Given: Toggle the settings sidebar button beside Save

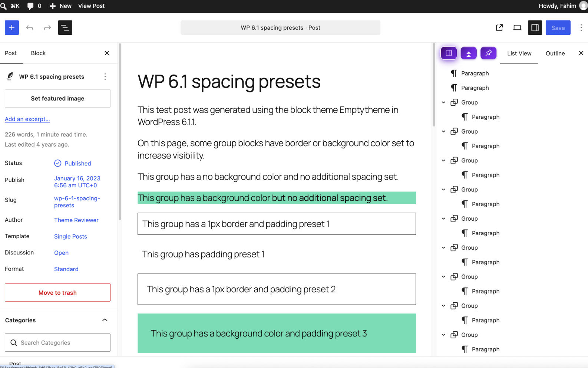Looking at the screenshot, I should click(535, 27).
